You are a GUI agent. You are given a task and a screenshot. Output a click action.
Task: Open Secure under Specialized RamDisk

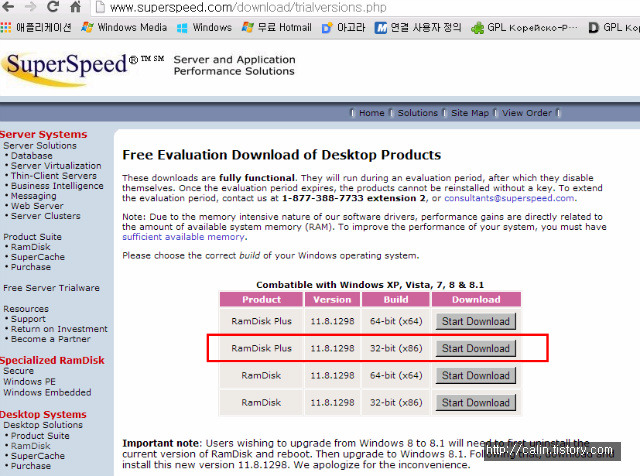tap(18, 371)
